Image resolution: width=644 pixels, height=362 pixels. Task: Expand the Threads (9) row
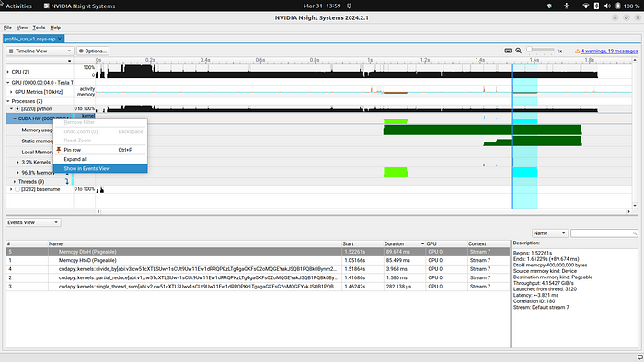pyautogui.click(x=15, y=182)
